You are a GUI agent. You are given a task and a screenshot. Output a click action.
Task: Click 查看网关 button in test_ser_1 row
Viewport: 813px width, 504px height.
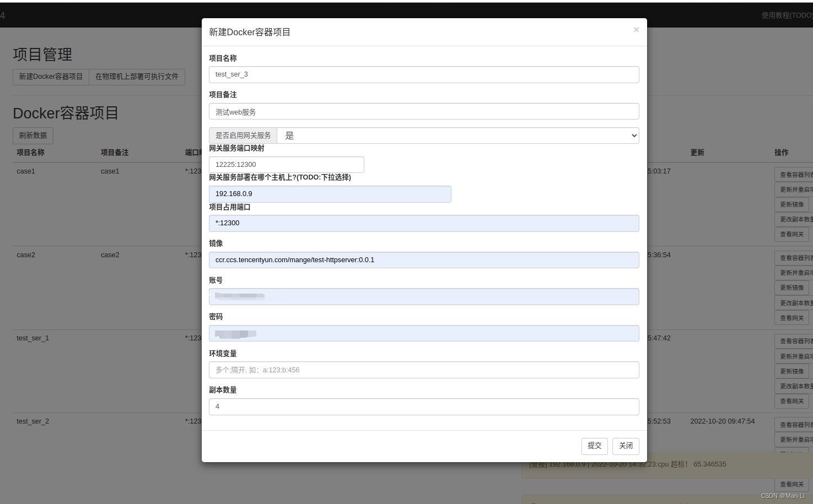point(792,401)
